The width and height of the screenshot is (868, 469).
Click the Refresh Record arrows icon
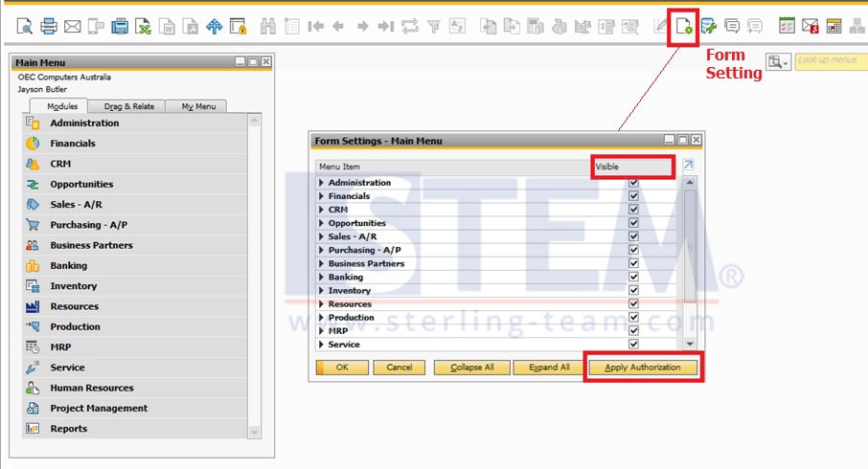(x=410, y=26)
